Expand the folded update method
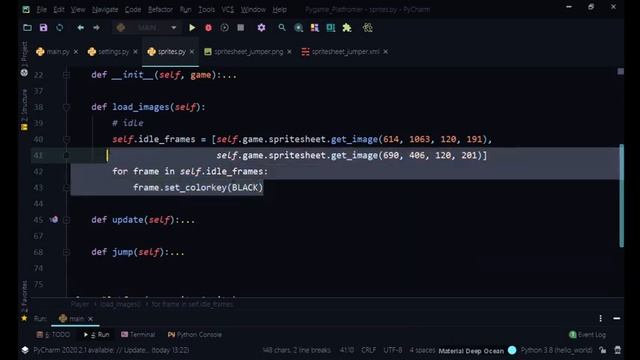 (66, 220)
